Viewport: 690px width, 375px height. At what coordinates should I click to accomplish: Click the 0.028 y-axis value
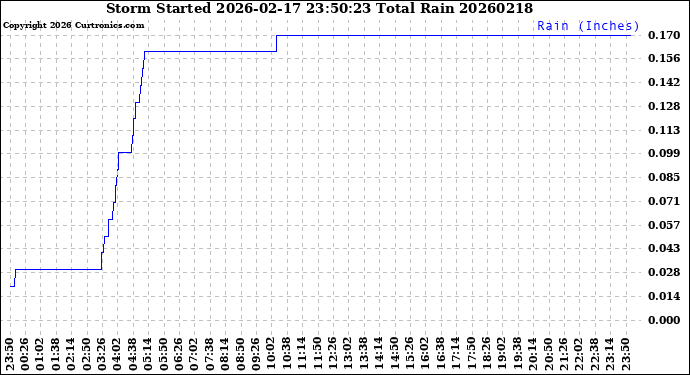coord(664,272)
